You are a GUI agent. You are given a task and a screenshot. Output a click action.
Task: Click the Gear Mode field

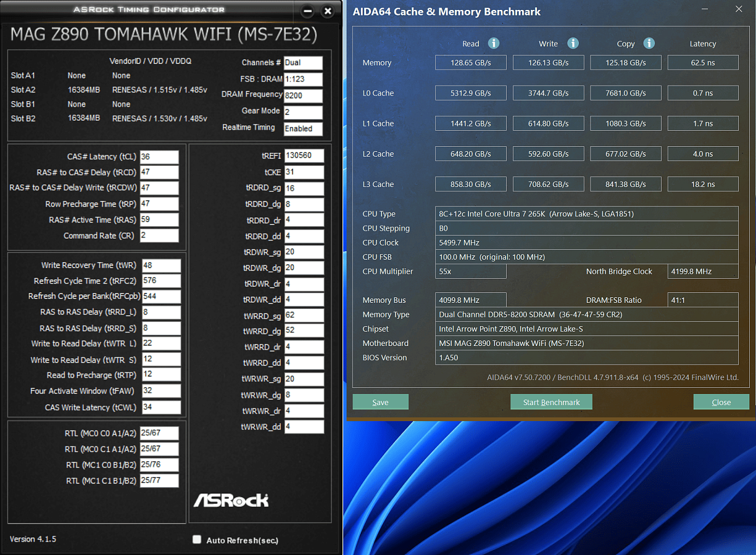tap(303, 112)
